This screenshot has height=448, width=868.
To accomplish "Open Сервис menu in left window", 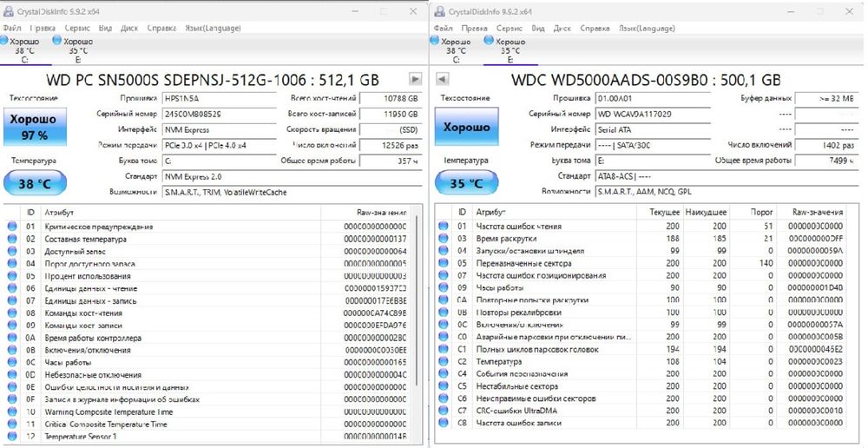I will tap(77, 28).
